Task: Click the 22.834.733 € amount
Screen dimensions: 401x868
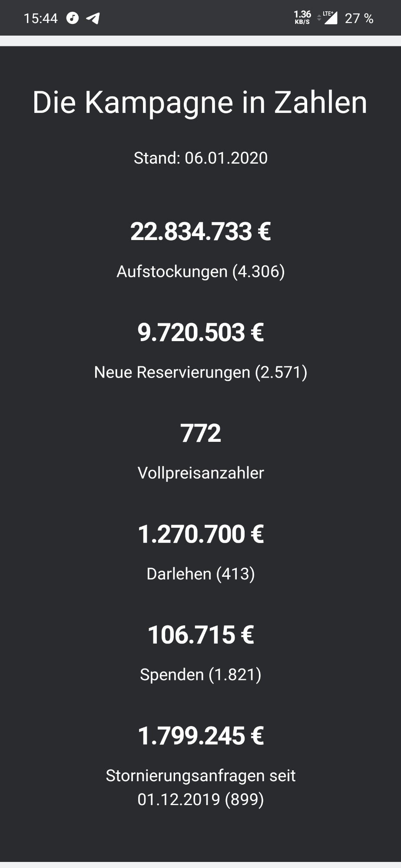Action: pos(200,231)
